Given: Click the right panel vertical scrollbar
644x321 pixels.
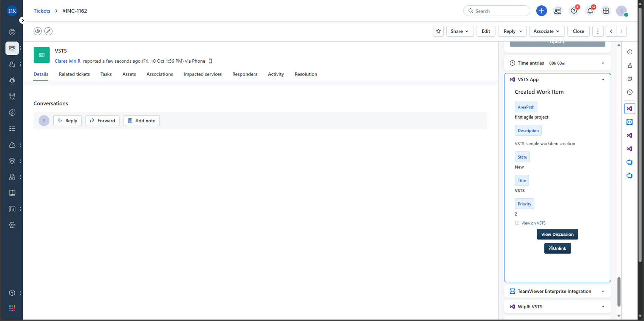Looking at the screenshot, I should tap(619, 292).
